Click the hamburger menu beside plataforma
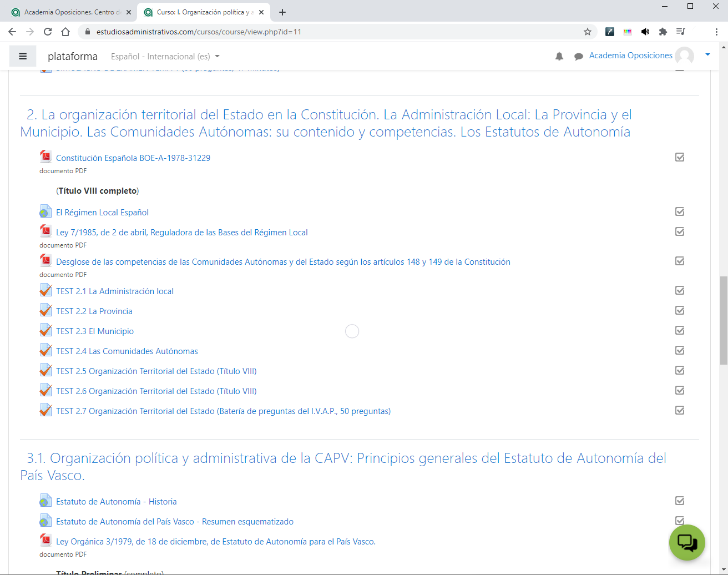Image resolution: width=728 pixels, height=575 pixels. (x=23, y=56)
